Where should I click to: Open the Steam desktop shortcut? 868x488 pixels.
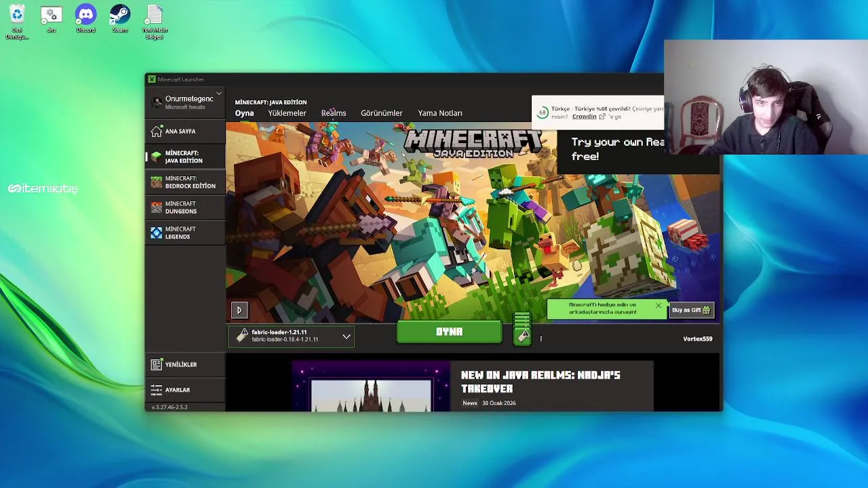(x=120, y=19)
